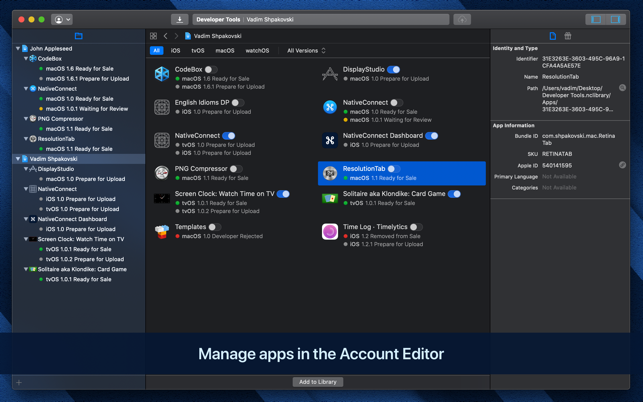Switch to the calendar inspector icon
This screenshot has width=643, height=402.
(568, 36)
